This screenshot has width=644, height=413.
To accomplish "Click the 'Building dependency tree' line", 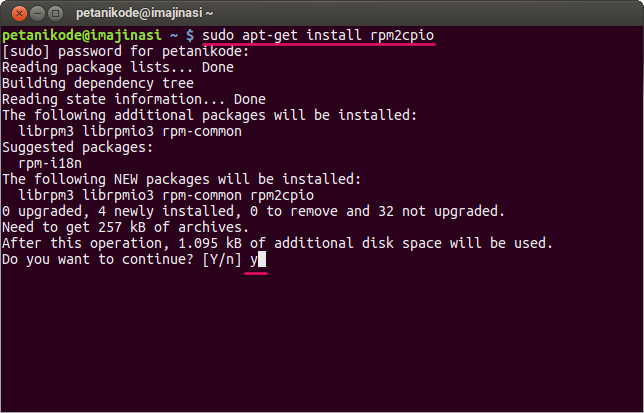I will [x=97, y=83].
